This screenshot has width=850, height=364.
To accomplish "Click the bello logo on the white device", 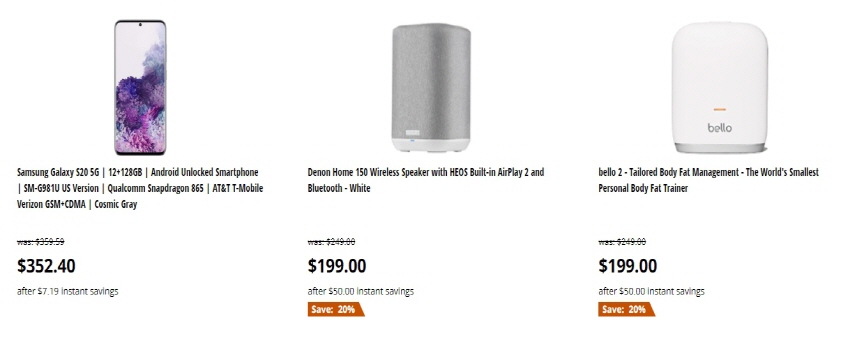I will click(719, 127).
